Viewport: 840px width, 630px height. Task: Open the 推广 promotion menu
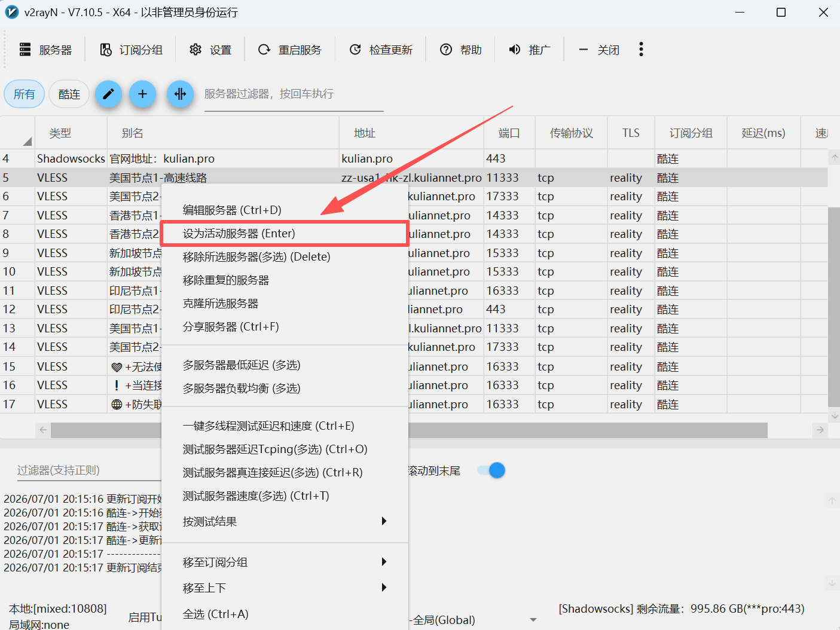tap(529, 50)
